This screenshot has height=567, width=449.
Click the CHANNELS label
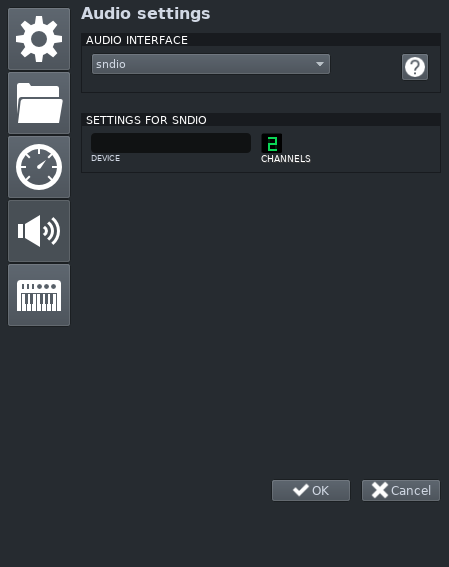[286, 159]
